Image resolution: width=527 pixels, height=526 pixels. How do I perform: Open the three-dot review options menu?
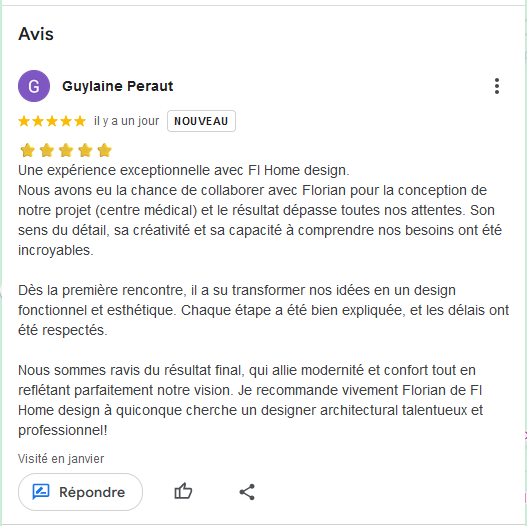coord(497,86)
